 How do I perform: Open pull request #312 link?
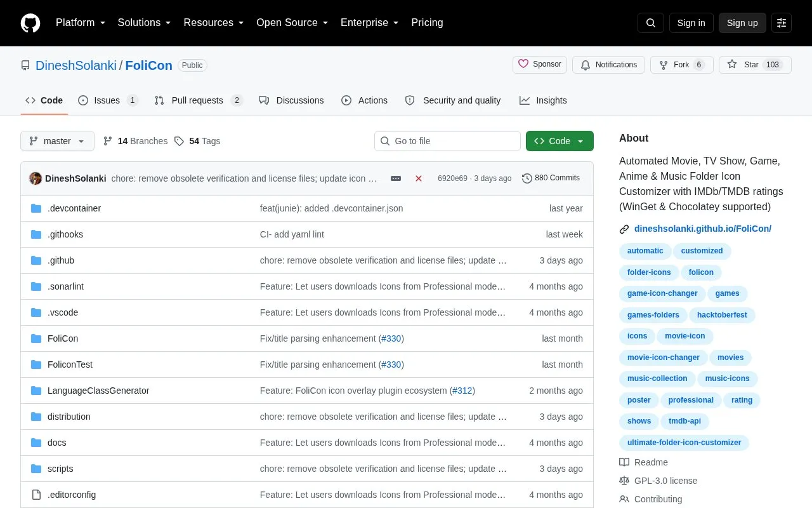tap(462, 391)
